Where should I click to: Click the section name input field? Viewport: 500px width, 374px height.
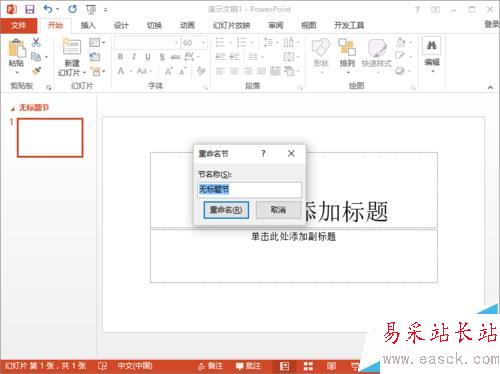pyautogui.click(x=249, y=190)
